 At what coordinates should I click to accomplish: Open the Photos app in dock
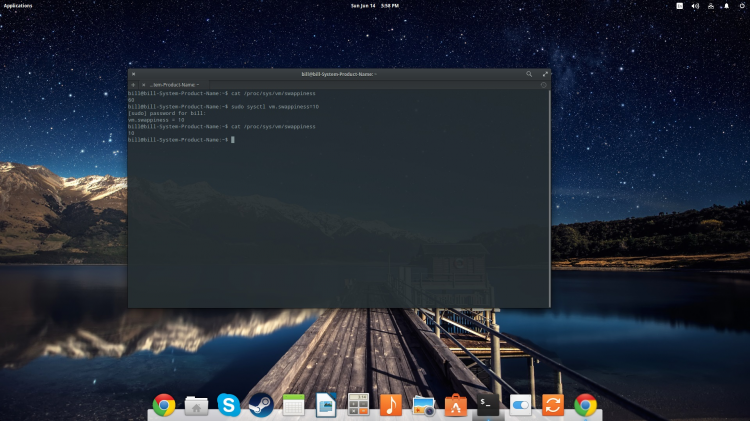point(423,406)
